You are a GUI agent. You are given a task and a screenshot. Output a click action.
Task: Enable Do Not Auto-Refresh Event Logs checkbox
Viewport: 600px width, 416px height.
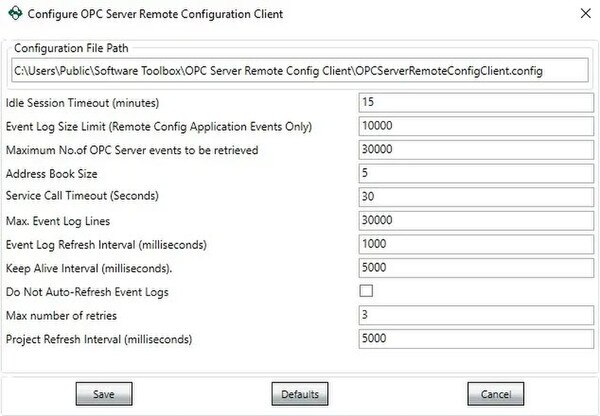point(366,291)
